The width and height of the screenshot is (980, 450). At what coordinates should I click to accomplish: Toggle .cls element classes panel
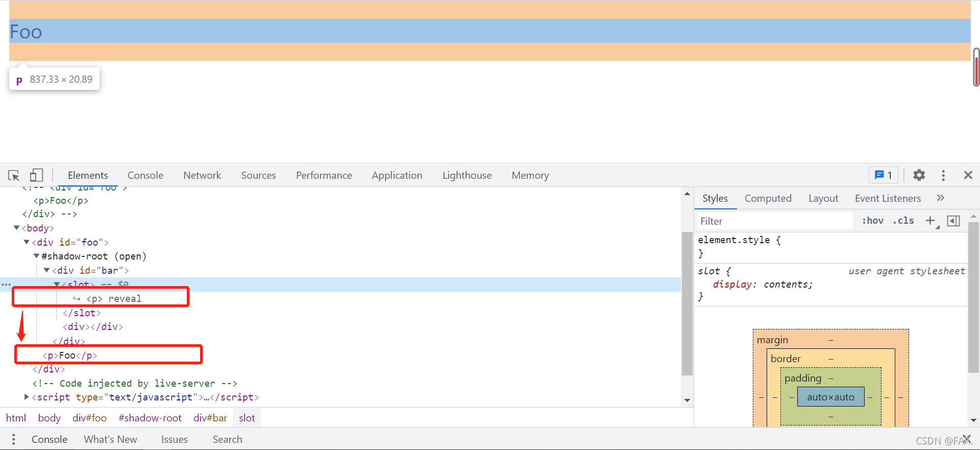(903, 221)
